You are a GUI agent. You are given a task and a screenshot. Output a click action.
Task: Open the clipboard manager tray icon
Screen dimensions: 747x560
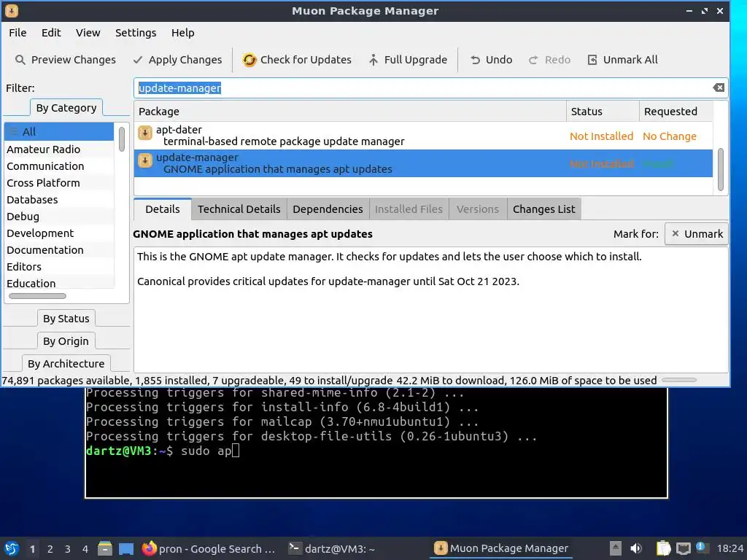point(663,548)
